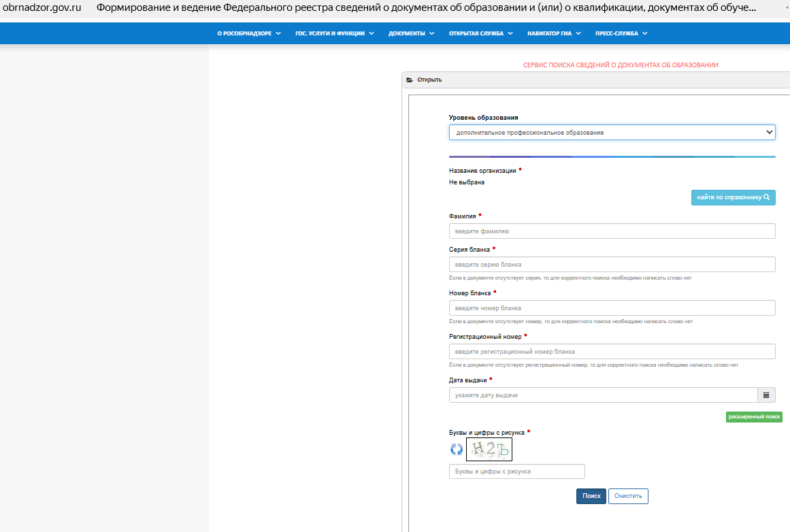Viewport: 790px width, 532px height.
Task: Open the calendar icon for issue date
Action: click(x=766, y=395)
